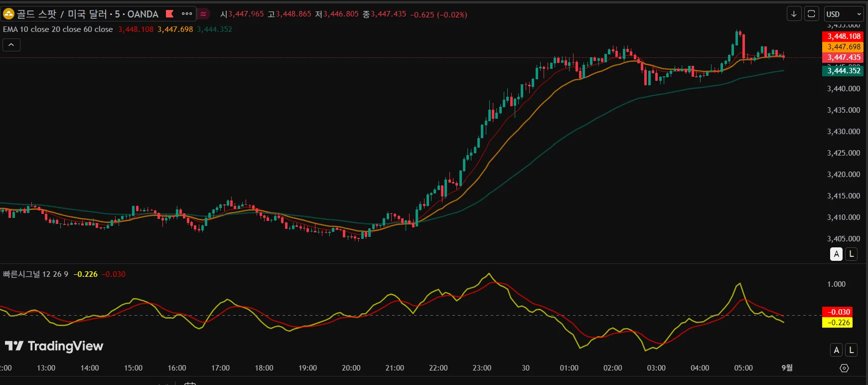Collapse the indicator legend with the chevron button
Viewport: 868px width, 385px height.
[11, 45]
